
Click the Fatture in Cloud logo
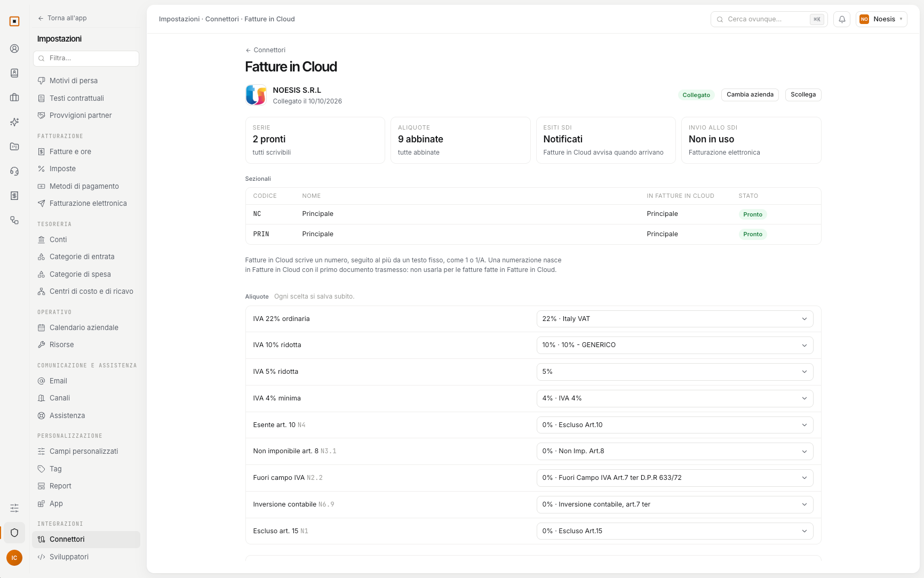coord(256,95)
